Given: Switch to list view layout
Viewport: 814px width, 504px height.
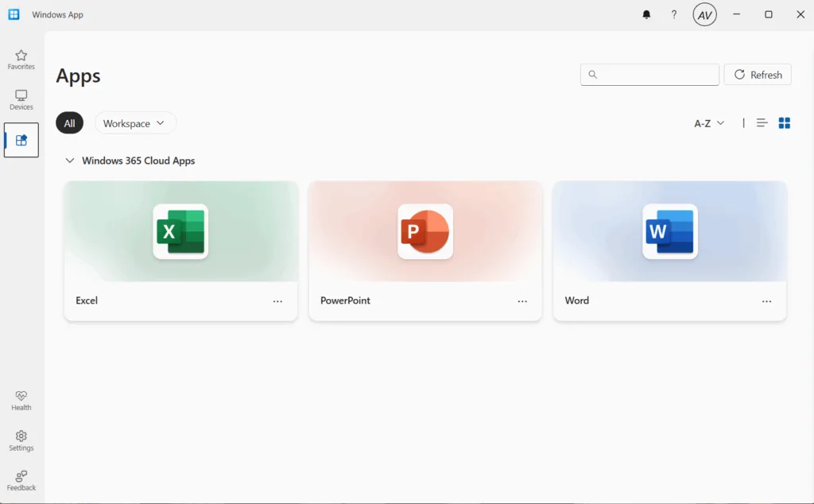Looking at the screenshot, I should (x=762, y=123).
